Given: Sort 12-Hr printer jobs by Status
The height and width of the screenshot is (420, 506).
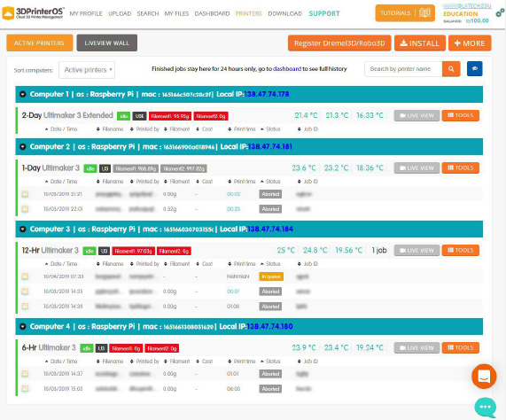Looking at the screenshot, I should click(x=270, y=264).
